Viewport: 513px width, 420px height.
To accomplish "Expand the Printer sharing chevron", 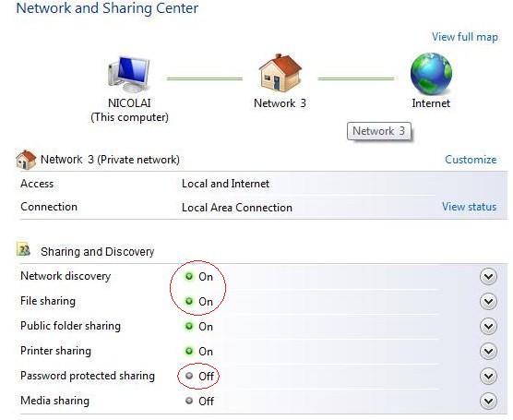I will (x=488, y=352).
